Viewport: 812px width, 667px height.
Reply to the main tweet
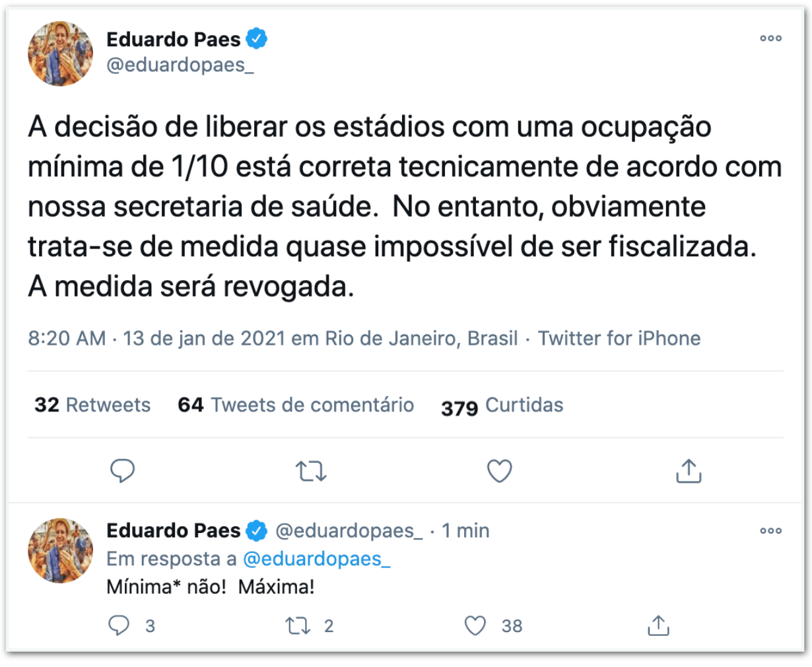(122, 471)
